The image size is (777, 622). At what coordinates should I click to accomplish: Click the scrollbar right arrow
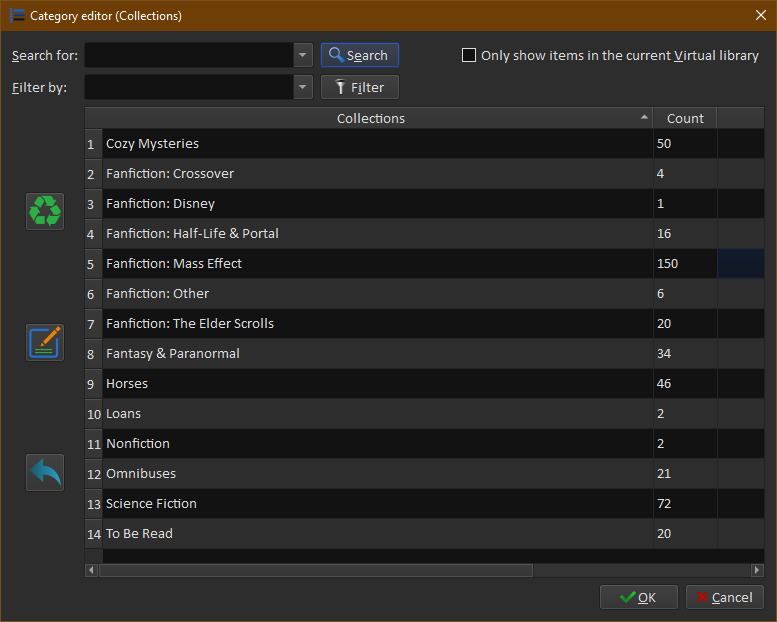[x=757, y=570]
